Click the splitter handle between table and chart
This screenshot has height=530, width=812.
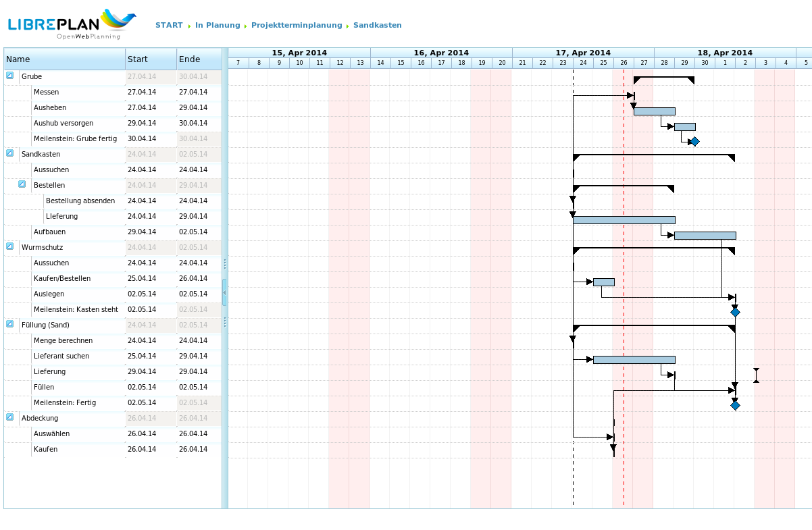(224, 292)
